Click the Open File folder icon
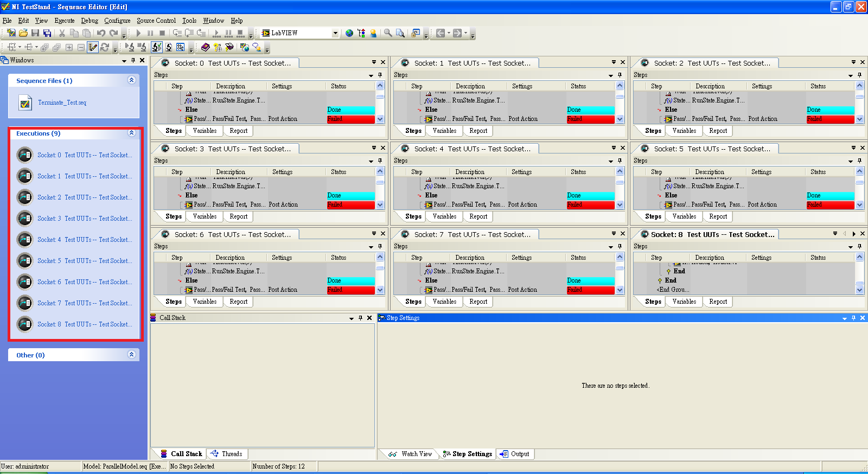This screenshot has width=868, height=474. click(x=23, y=33)
